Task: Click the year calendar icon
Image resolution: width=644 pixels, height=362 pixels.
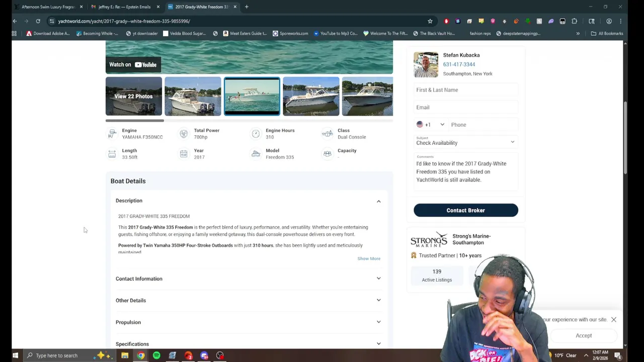Action: click(184, 154)
